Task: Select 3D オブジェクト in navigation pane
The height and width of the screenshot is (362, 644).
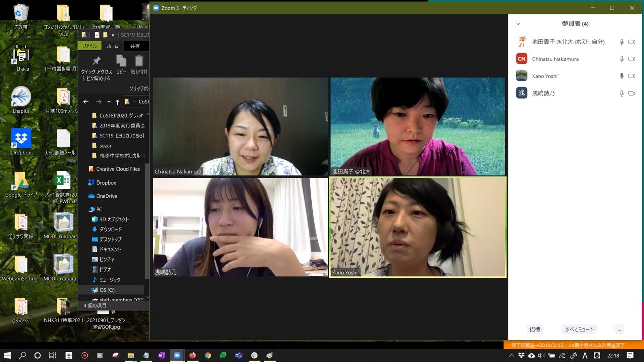Action: [110, 219]
